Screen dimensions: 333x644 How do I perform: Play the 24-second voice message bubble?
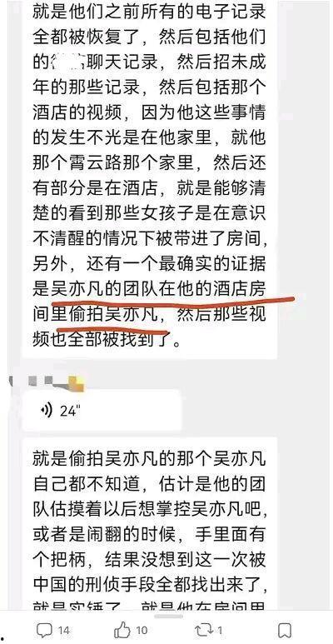101,410
